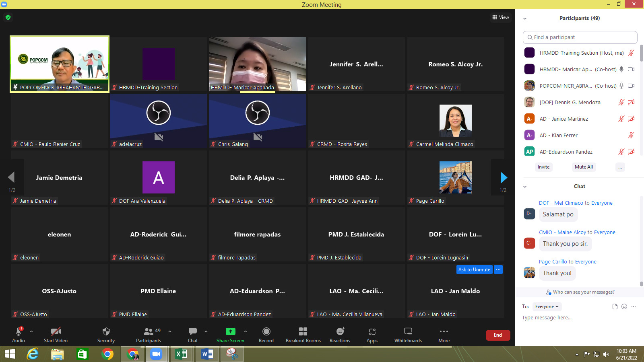Image resolution: width=644 pixels, height=362 pixels.
Task: Open File Explorer from the taskbar
Action: click(x=58, y=354)
